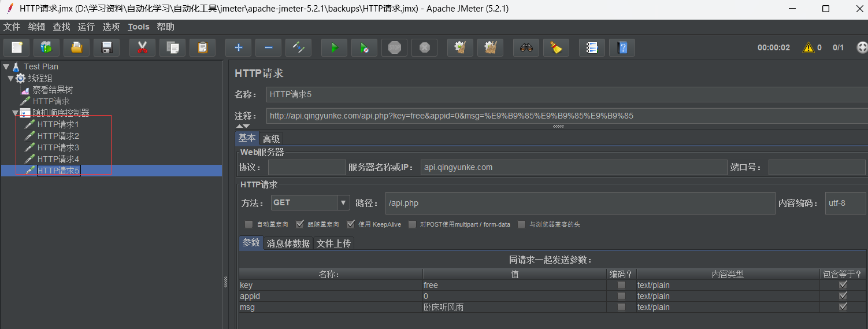
Task: Click the 名称 field containing HTTP请求5
Action: [x=566, y=94]
